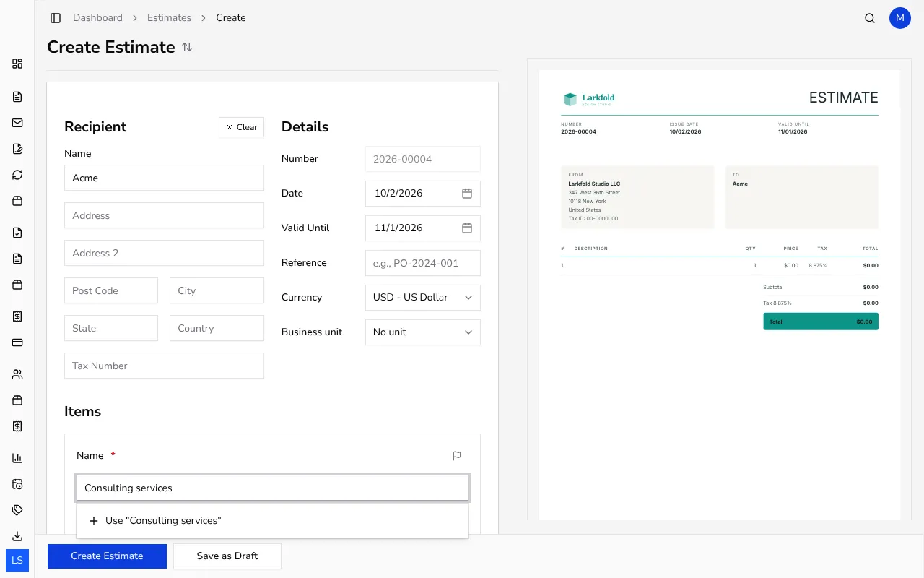Click the Address input field
This screenshot has width=924, height=578.
[164, 215]
